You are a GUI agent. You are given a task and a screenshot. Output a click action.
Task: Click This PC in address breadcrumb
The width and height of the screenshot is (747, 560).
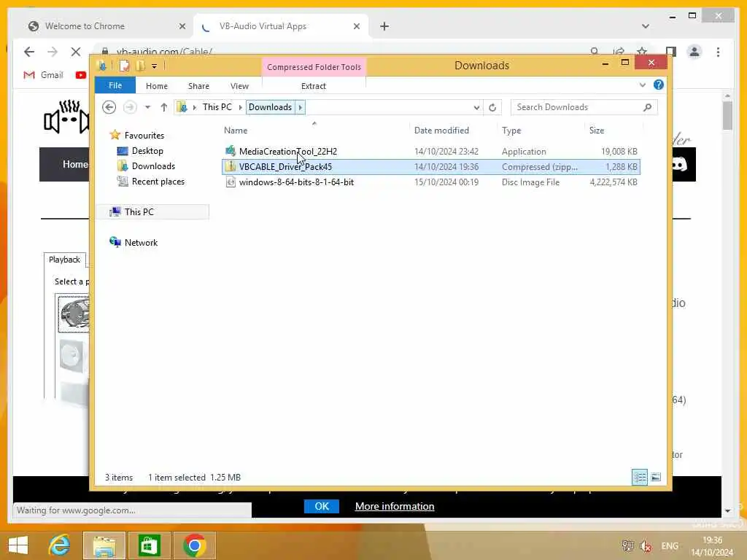click(x=217, y=107)
